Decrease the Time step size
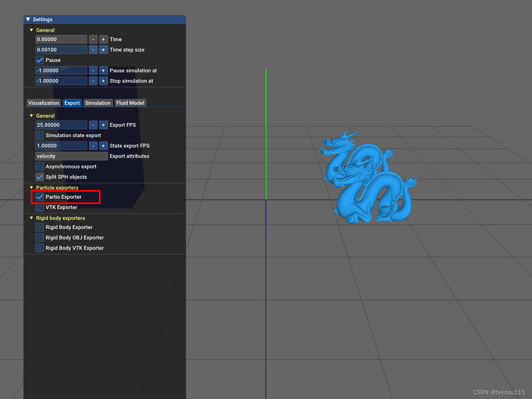This screenshot has height=399, width=532. click(93, 50)
